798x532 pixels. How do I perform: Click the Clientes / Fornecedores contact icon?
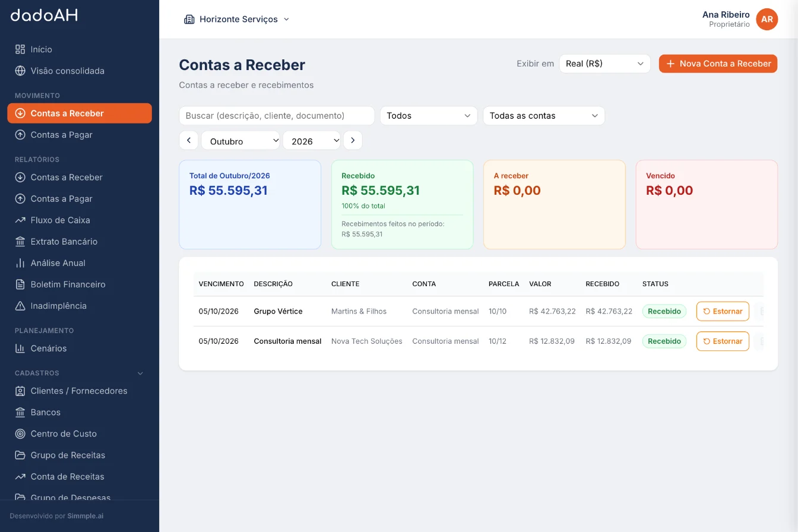[20, 391]
